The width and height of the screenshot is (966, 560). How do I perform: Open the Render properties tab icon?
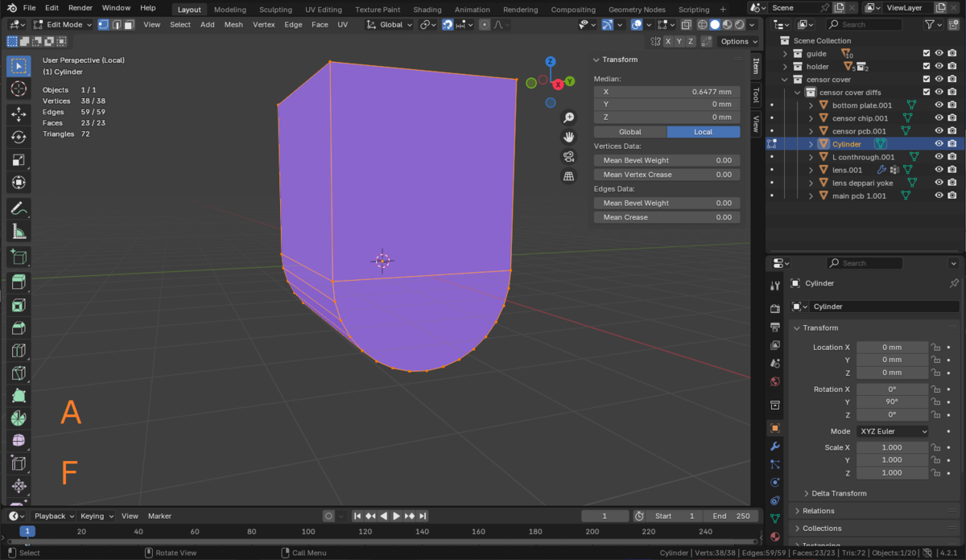click(x=774, y=309)
